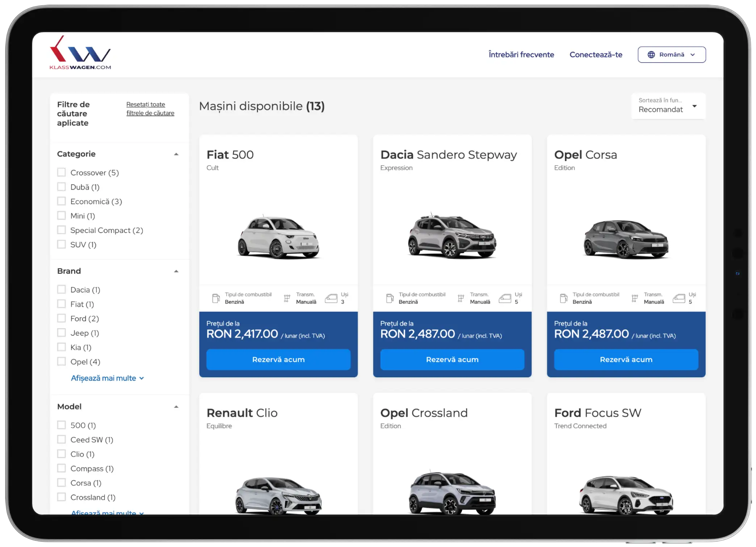
Task: Collapse the Brand filter section
Action: tap(176, 271)
